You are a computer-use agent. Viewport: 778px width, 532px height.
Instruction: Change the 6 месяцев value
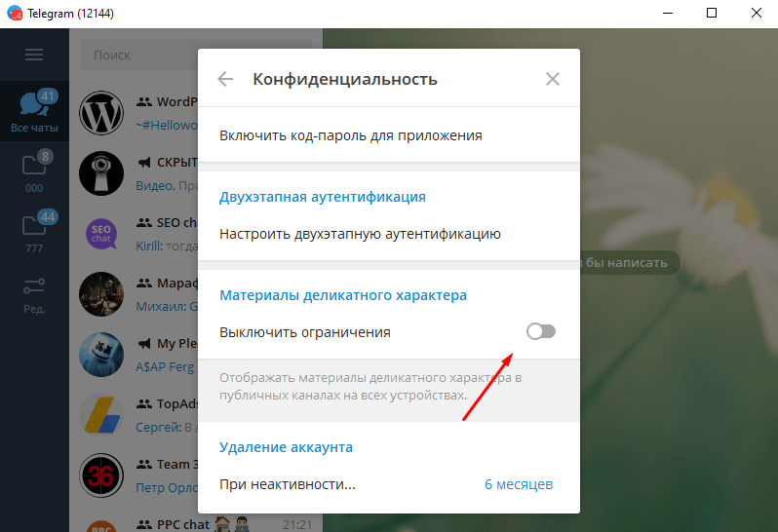click(x=519, y=484)
